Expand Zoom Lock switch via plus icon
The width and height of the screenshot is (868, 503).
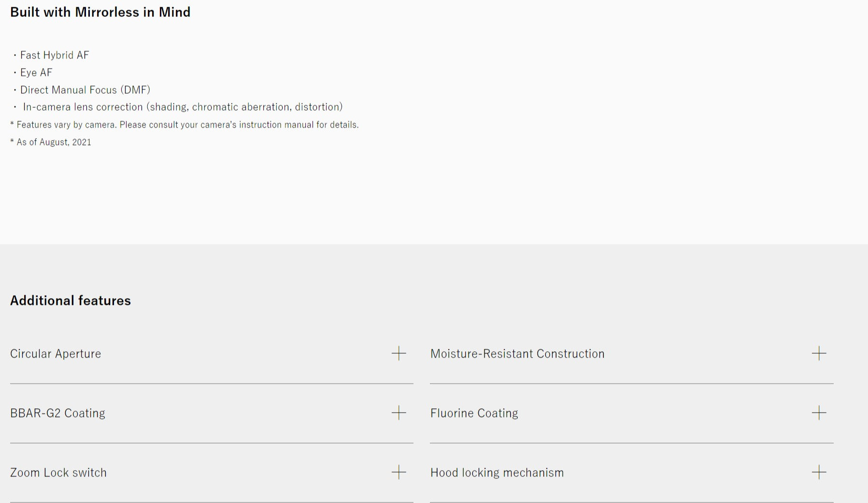[x=398, y=472]
